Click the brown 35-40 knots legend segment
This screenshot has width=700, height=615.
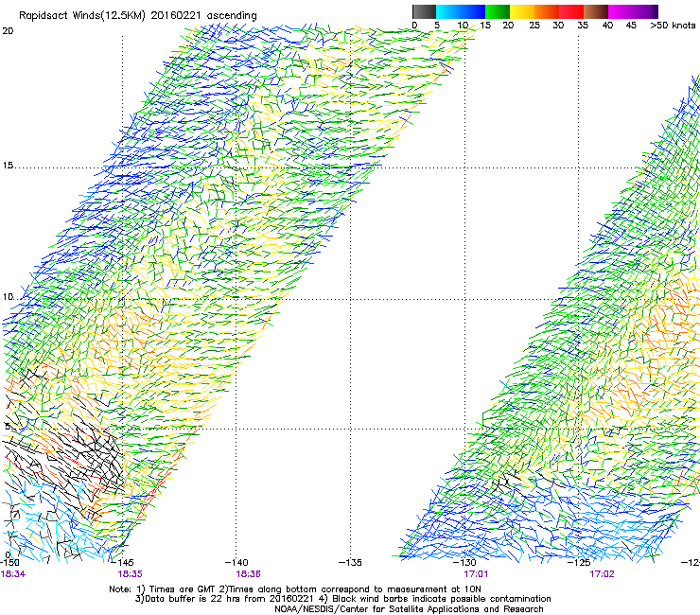pos(596,11)
